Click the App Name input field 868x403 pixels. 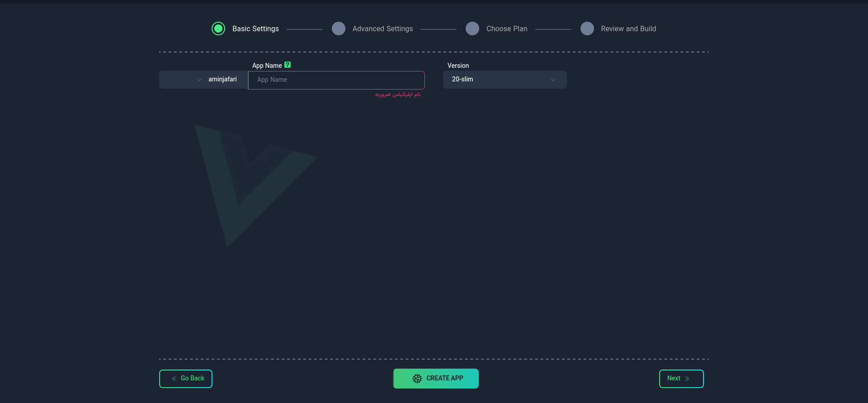[336, 80]
